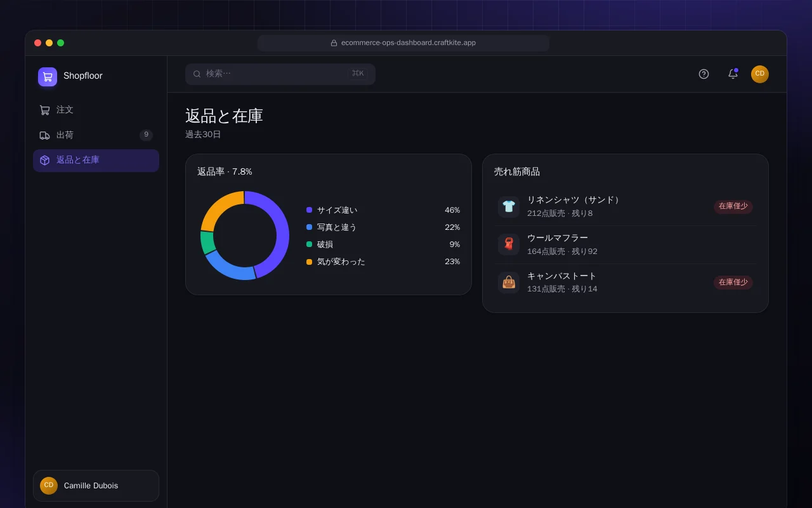The height and width of the screenshot is (508, 812).
Task: Click the shirt icon for リネンシャツ
Action: point(509,206)
